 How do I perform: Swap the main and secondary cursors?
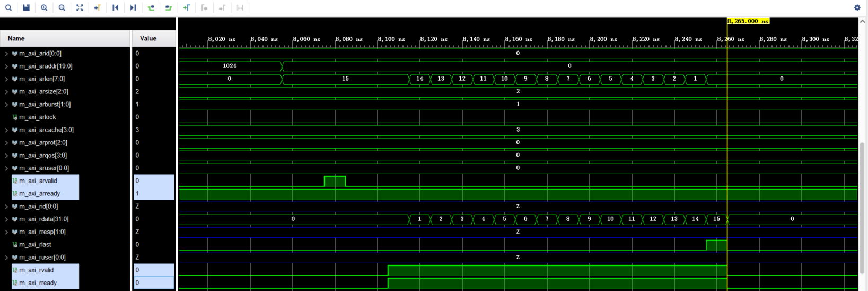coord(240,7)
